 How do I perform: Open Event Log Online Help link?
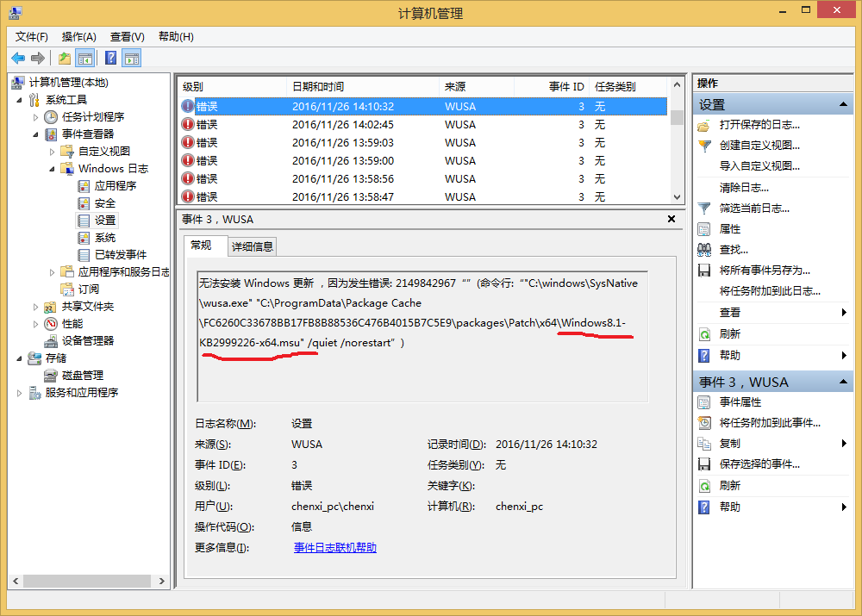(335, 548)
